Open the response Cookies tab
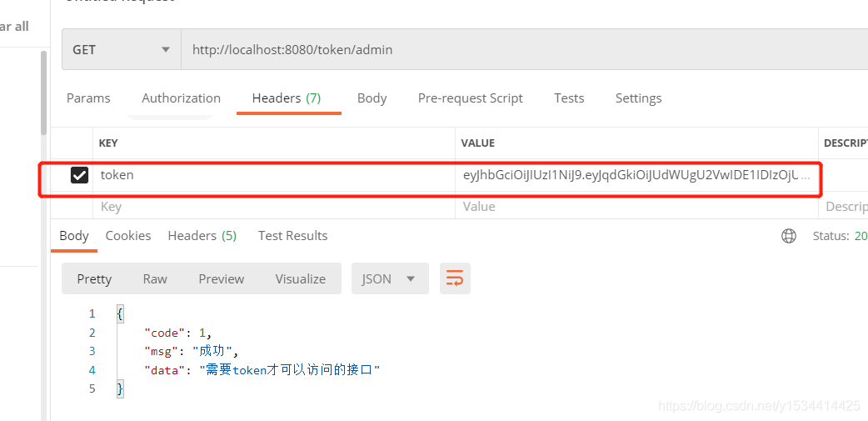 [128, 236]
